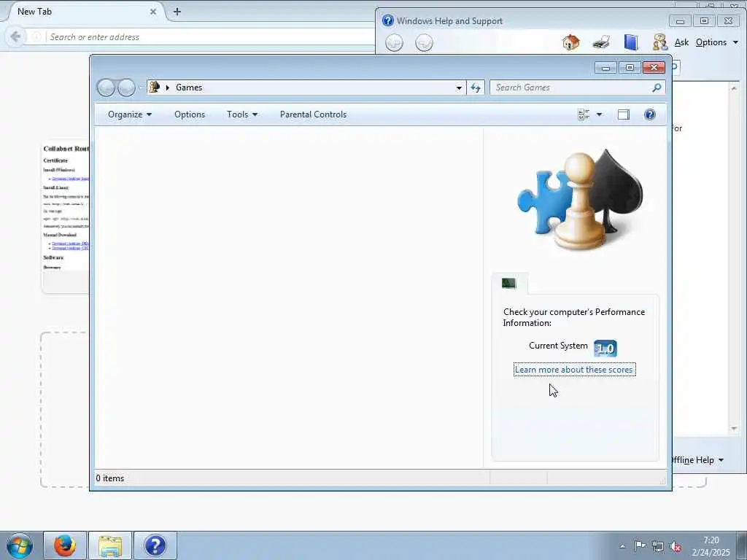The height and width of the screenshot is (560, 747).
Task: Refresh the Games address bar
Action: coord(476,87)
